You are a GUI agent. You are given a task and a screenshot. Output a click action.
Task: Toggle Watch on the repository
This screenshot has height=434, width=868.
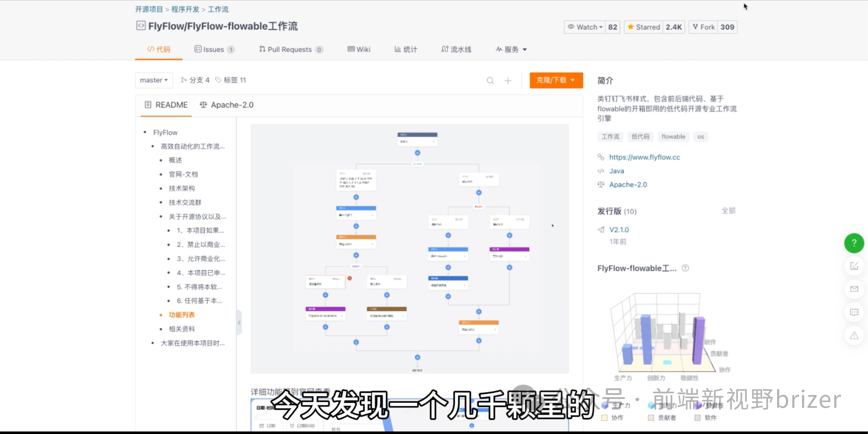click(585, 27)
